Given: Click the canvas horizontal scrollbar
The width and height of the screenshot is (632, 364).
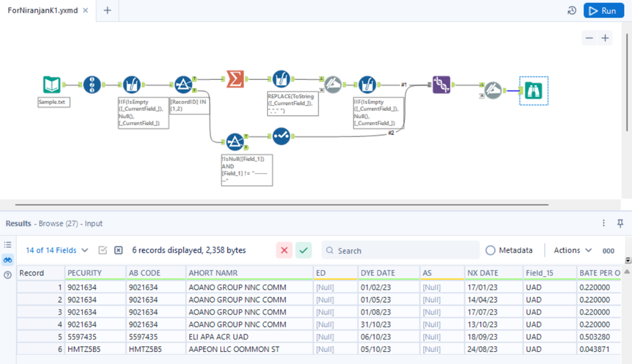Looking at the screenshot, I should (x=282, y=205).
